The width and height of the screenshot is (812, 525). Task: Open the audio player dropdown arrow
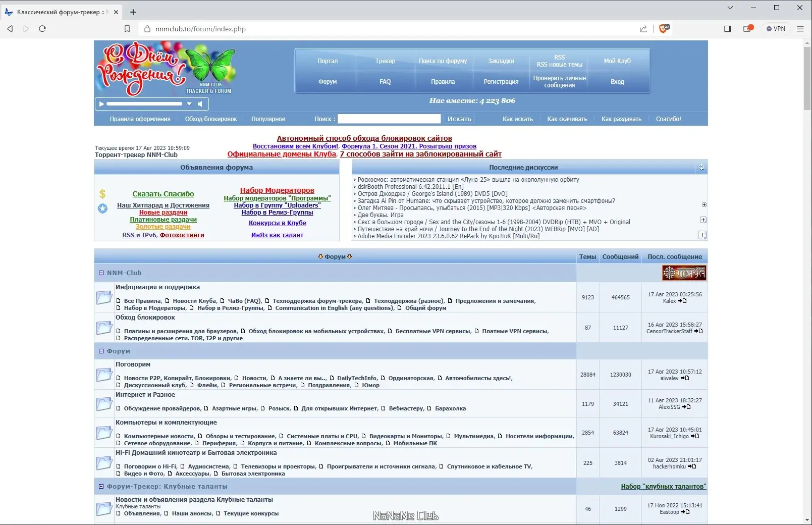(189, 104)
